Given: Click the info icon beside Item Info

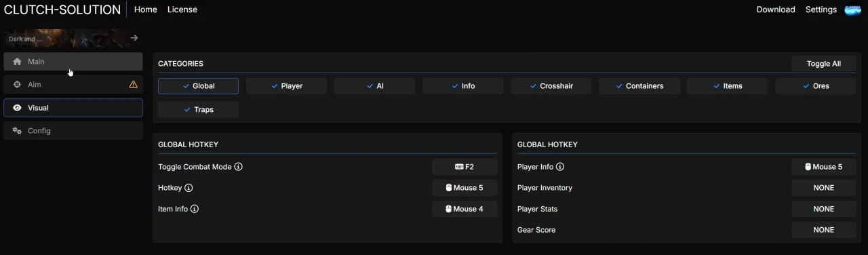Looking at the screenshot, I should (195, 209).
